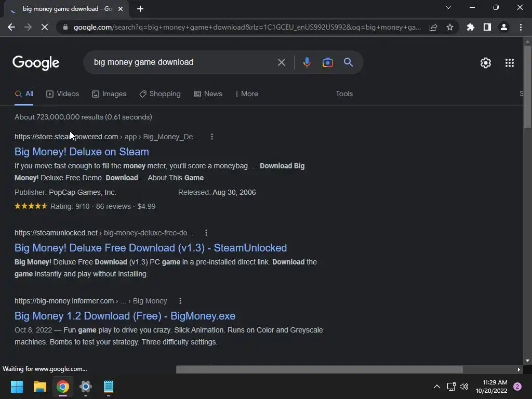Toggle Chrome side panel
The height and width of the screenshot is (399, 532).
click(487, 27)
